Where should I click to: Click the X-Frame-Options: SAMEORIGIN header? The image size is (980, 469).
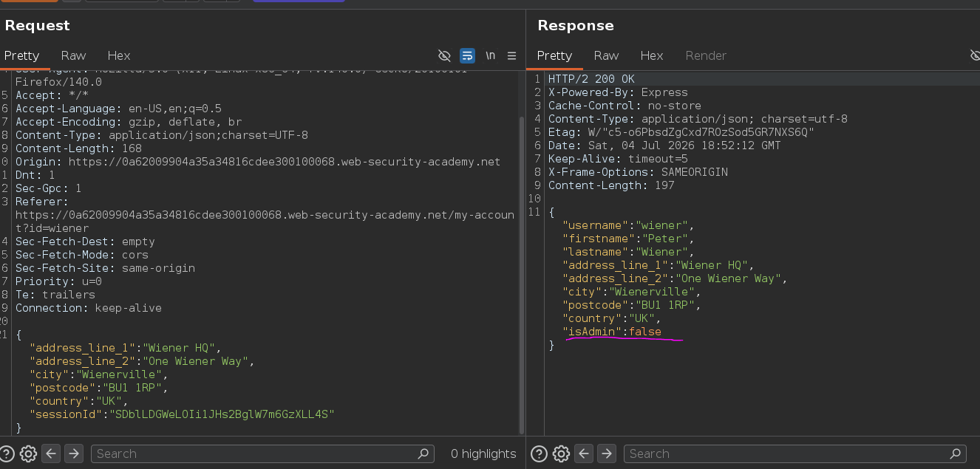(x=638, y=172)
